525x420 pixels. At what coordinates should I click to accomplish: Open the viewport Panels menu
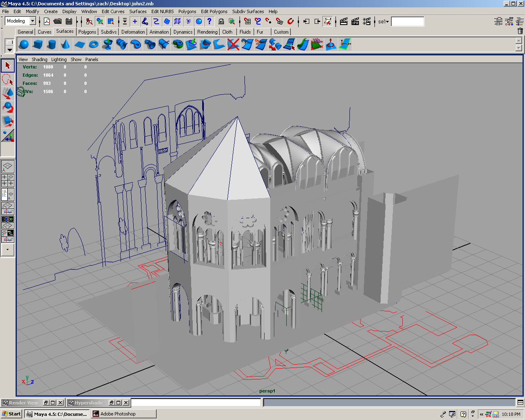point(92,59)
